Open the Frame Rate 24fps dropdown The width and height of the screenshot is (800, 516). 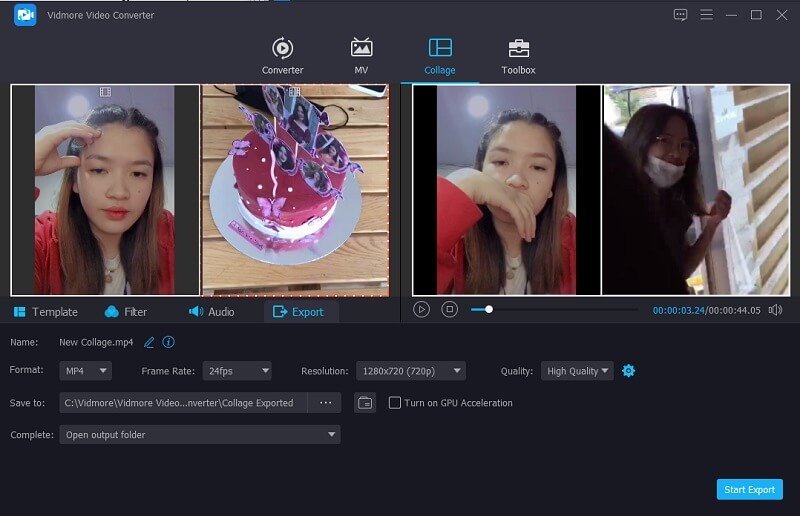tap(236, 371)
